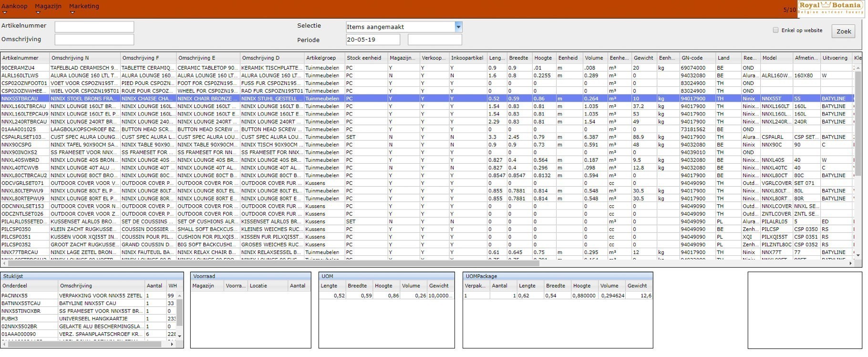Click main grid scroll left arrow
The image size is (868, 357).
(4, 263)
